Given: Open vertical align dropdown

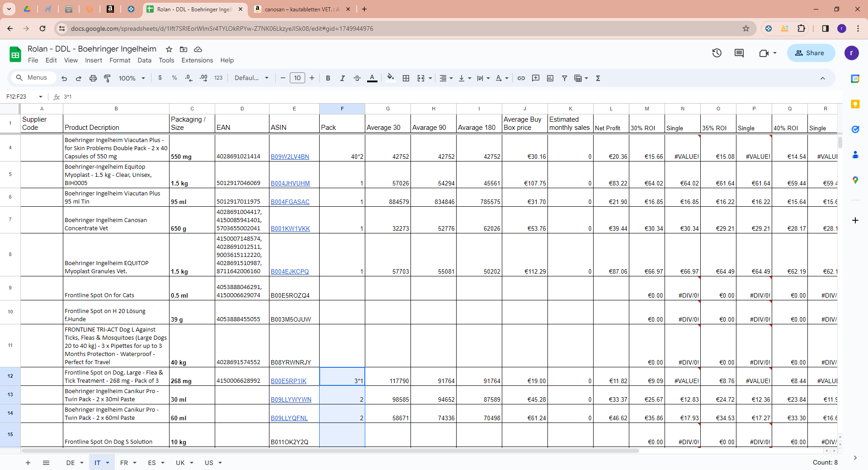Looking at the screenshot, I should 465,78.
